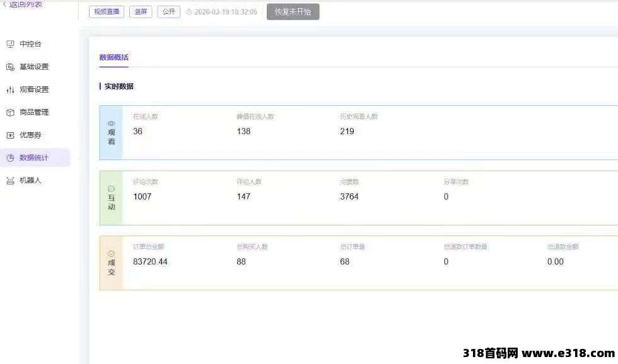Click the 数据统计 pie chart icon
The image size is (618, 364).
click(10, 157)
